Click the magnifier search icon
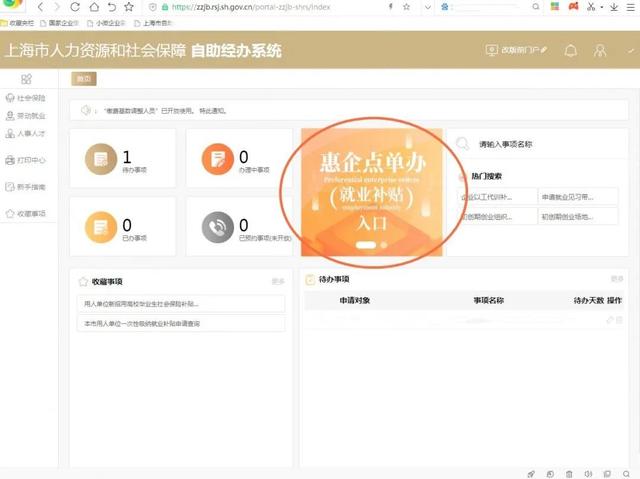Viewport: 640px width, 479px height. 462,144
